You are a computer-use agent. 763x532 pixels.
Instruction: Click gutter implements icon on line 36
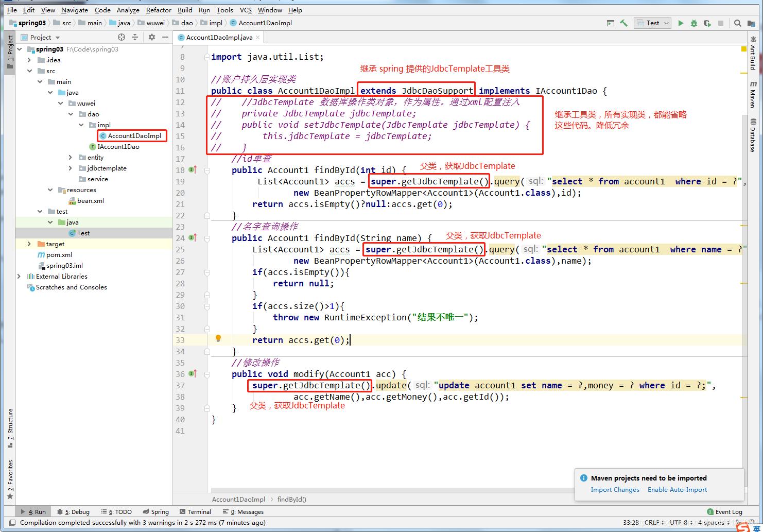193,373
